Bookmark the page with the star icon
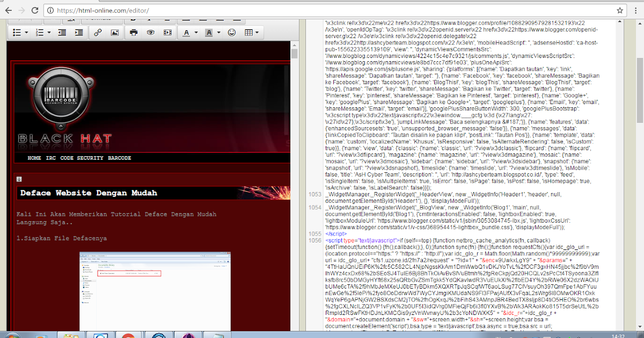Image resolution: width=644 pixels, height=338 pixels. [620, 10]
